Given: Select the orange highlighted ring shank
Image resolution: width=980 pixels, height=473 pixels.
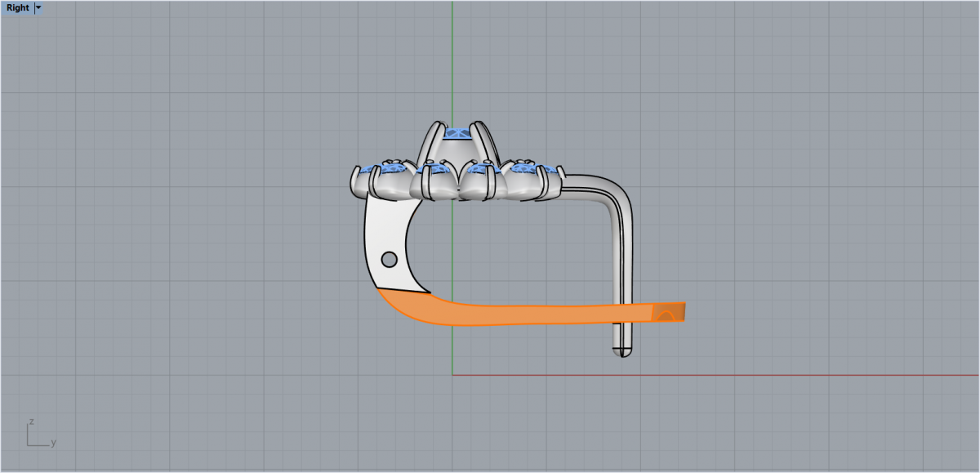Looking at the screenshot, I should tap(531, 314).
